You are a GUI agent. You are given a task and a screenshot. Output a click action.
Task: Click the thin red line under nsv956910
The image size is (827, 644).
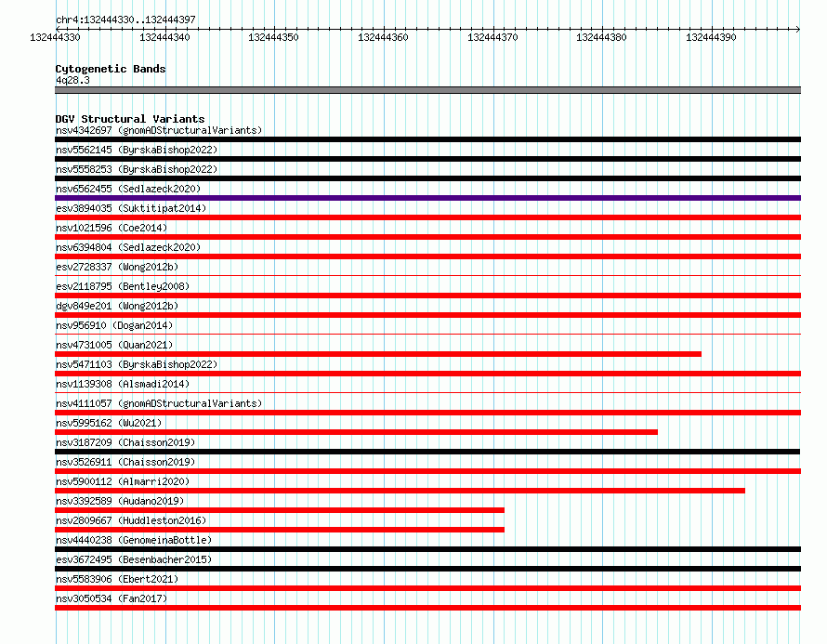pyautogui.click(x=427, y=334)
